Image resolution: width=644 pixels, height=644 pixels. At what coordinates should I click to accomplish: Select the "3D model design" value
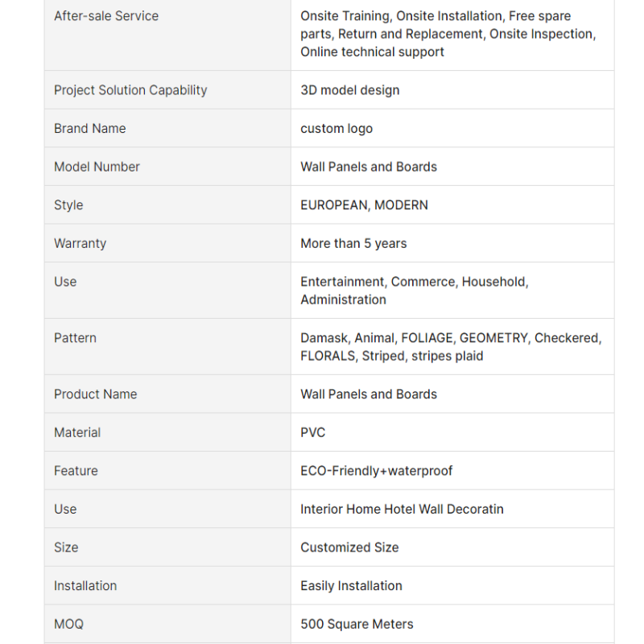pos(350,90)
